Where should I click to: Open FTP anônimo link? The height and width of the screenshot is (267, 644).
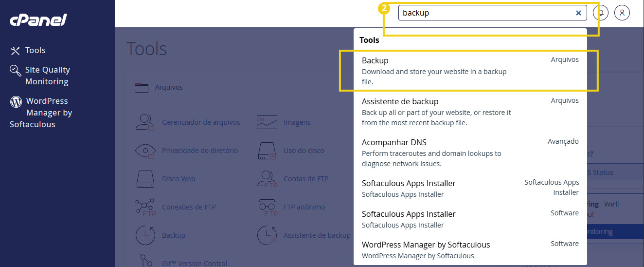304,207
